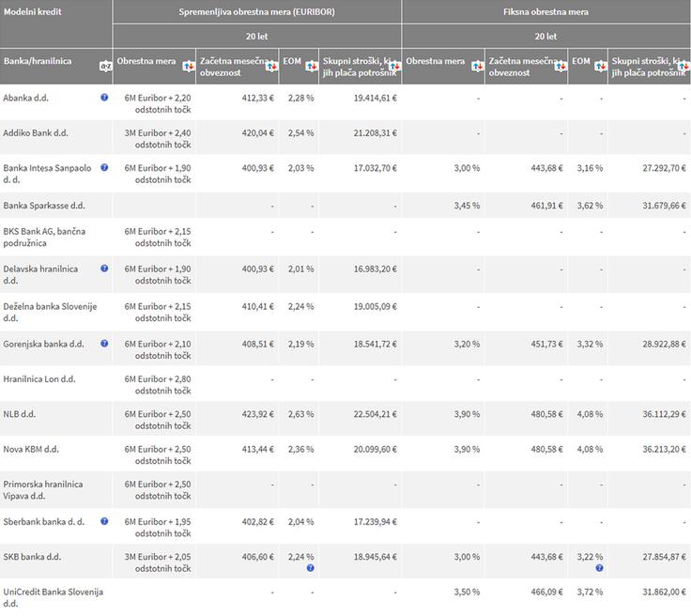
Task: Open info icon next to Banka Intesa Sanpaolo
Action: coord(104,167)
